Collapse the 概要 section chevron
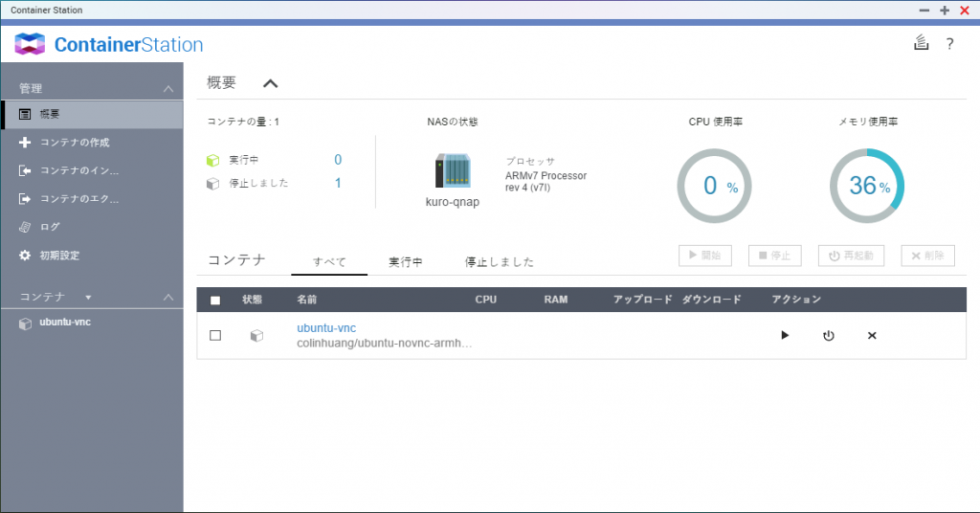980x513 pixels. click(271, 83)
